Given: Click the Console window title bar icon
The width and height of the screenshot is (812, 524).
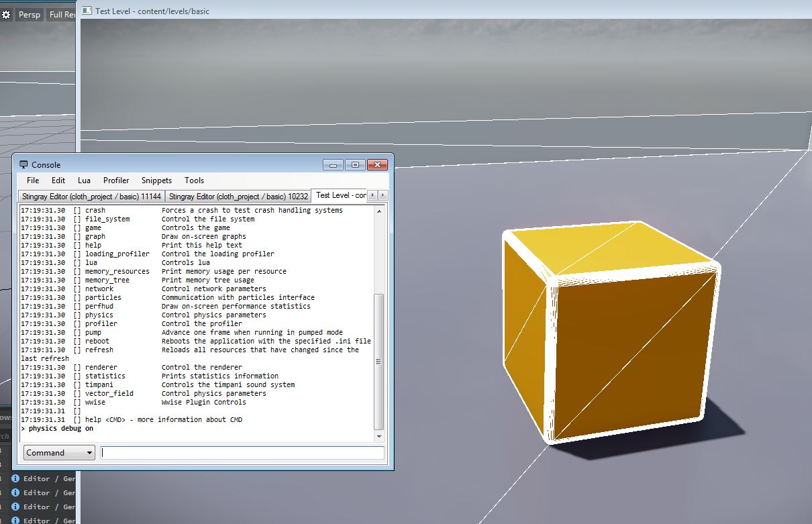Looking at the screenshot, I should pos(22,164).
